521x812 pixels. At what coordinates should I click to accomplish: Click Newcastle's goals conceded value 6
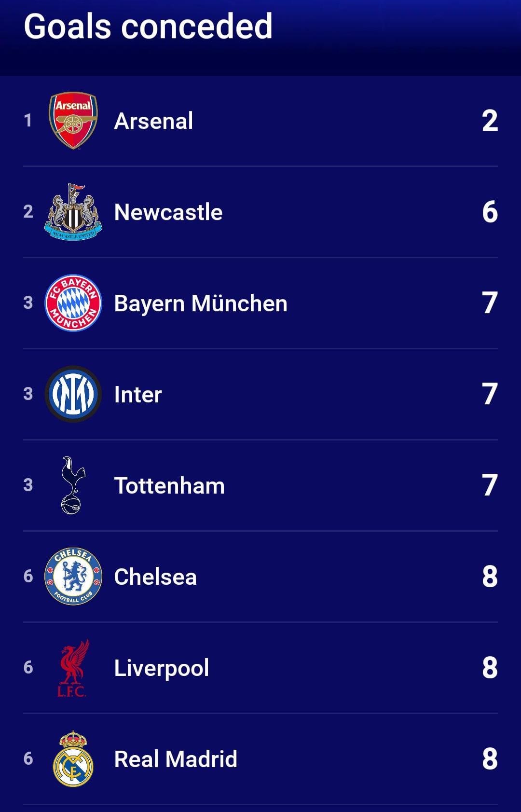[x=490, y=212]
